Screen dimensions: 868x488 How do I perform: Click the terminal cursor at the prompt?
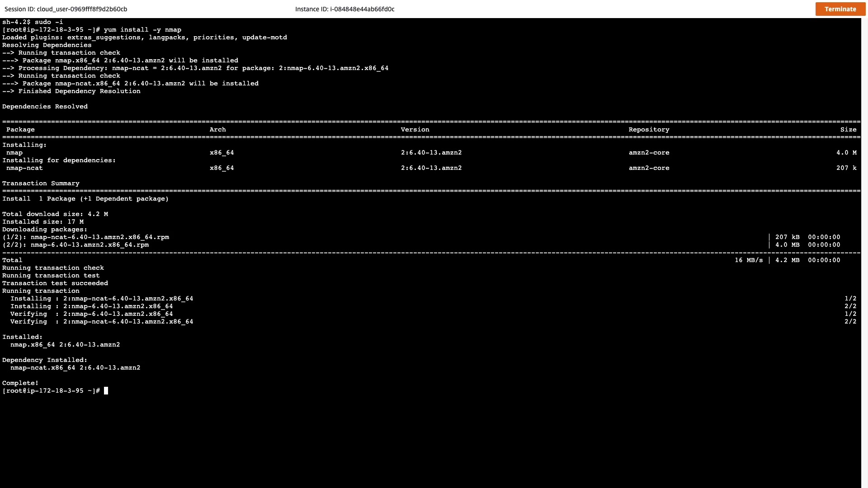click(106, 391)
